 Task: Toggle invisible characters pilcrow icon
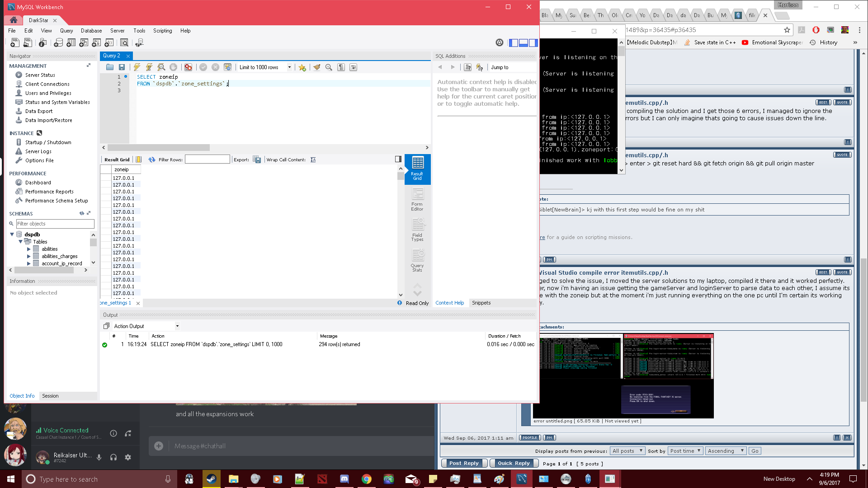(x=341, y=67)
